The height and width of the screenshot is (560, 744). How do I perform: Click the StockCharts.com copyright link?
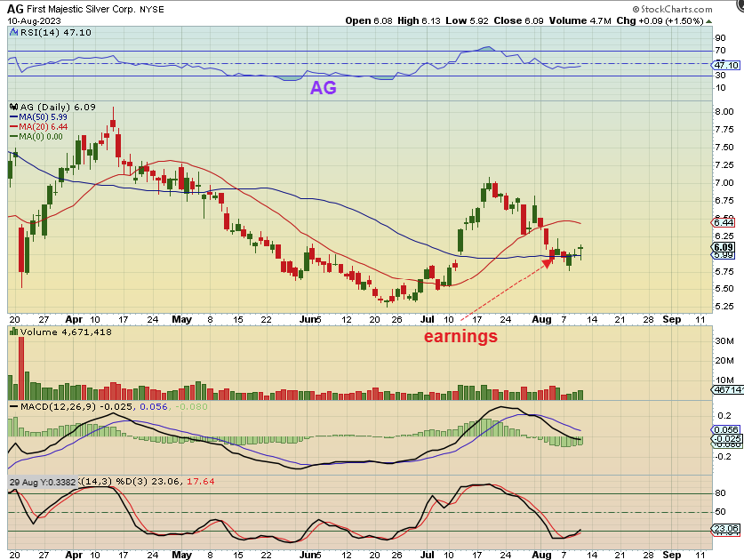click(672, 9)
